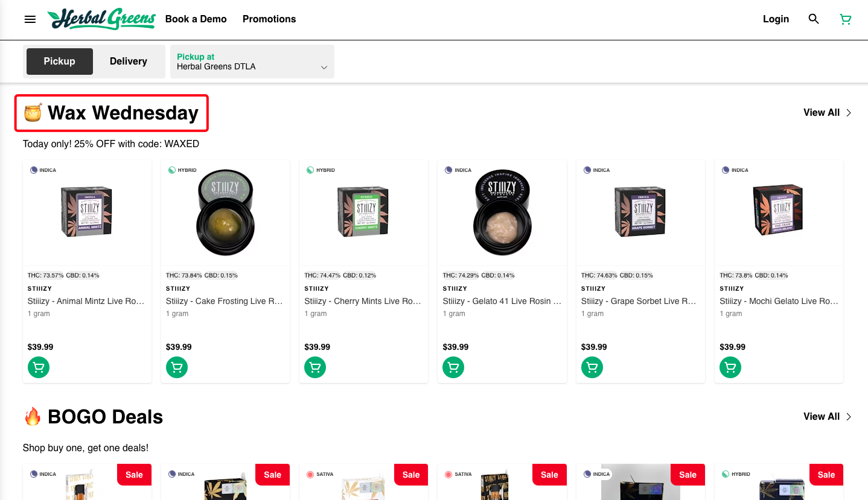Image resolution: width=868 pixels, height=500 pixels.
Task: Click Grape Sorbet box product image
Action: 640,211
